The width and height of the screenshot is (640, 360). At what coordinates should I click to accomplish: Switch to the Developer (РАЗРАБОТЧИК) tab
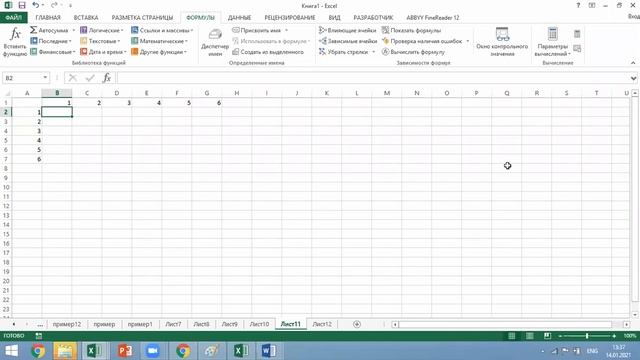373,18
